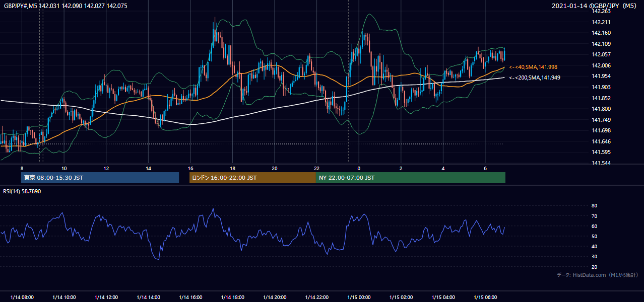Click price axis value 141.903
This screenshot has width=644, height=302.
602,87
